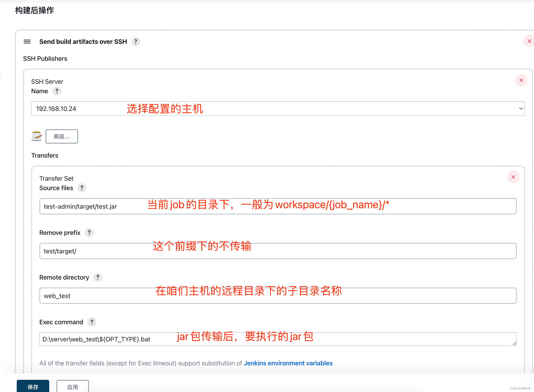Click the Transfers label
534x392 pixels.
[45, 155]
